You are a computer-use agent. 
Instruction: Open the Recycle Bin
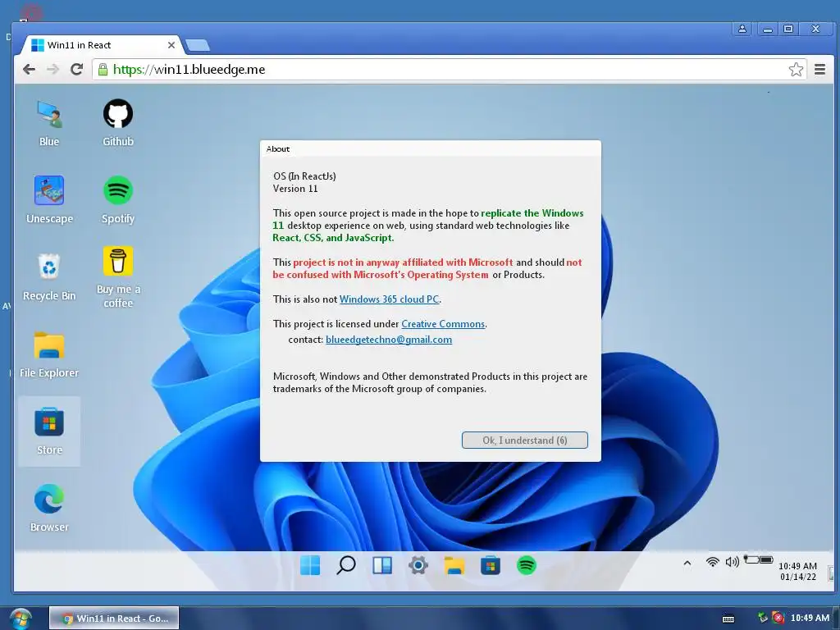49,277
